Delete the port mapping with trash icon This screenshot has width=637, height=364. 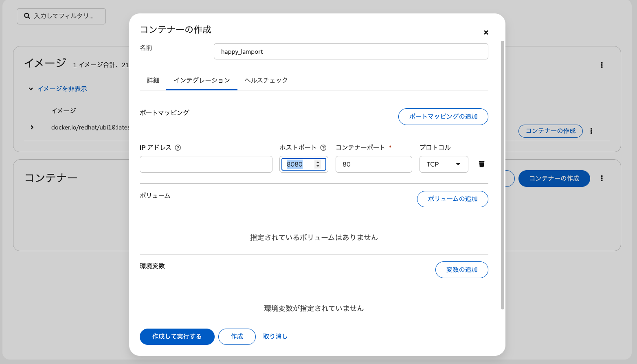click(481, 164)
